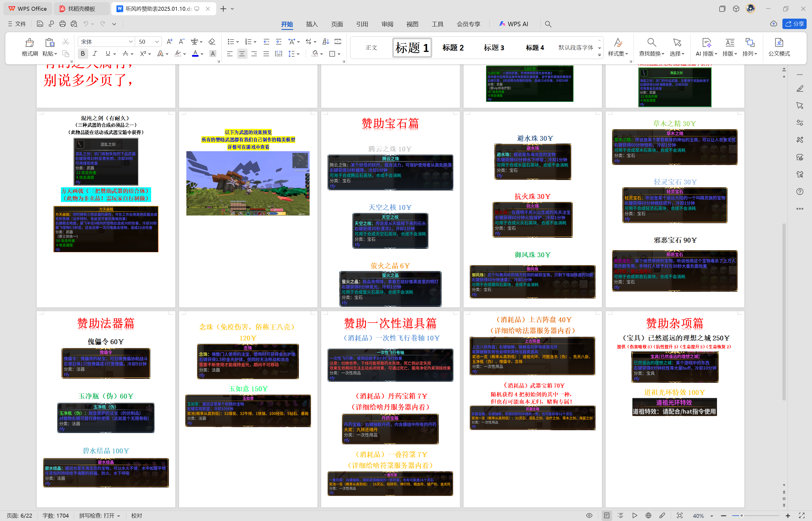The height and width of the screenshot is (521, 812).
Task: Click the print icon in quick toolbar
Action: 62,24
